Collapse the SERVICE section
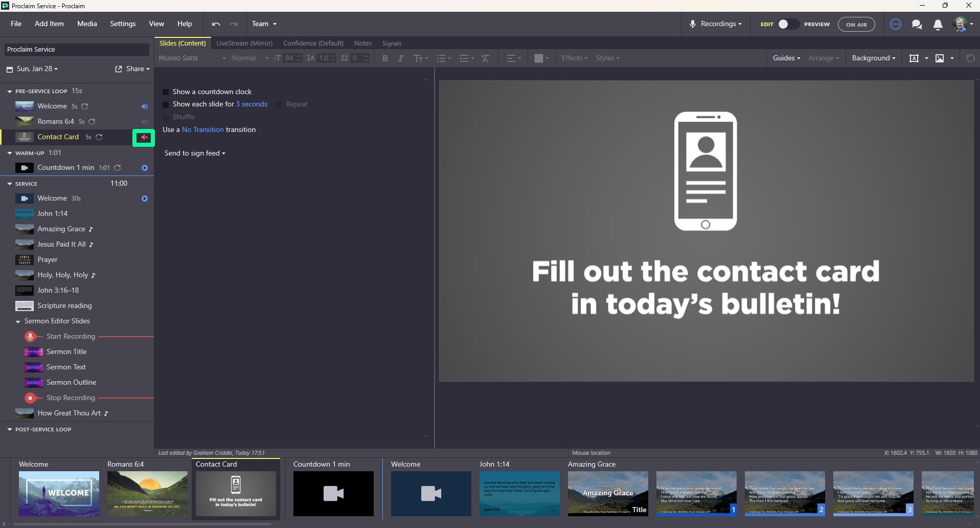Viewport: 980px width, 528px height. pyautogui.click(x=9, y=183)
